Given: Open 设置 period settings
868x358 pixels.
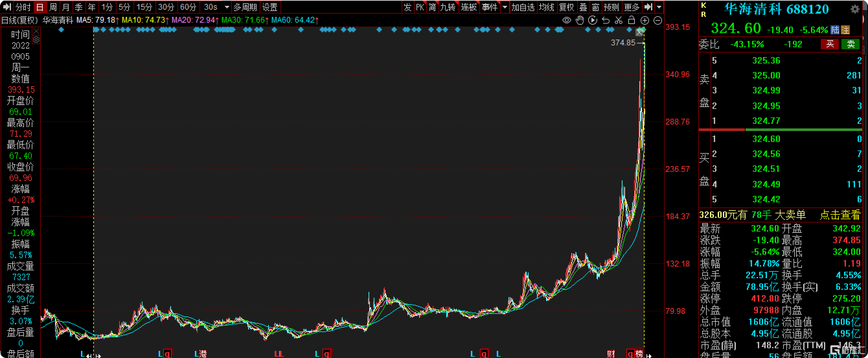Looking at the screenshot, I should pos(270,7).
